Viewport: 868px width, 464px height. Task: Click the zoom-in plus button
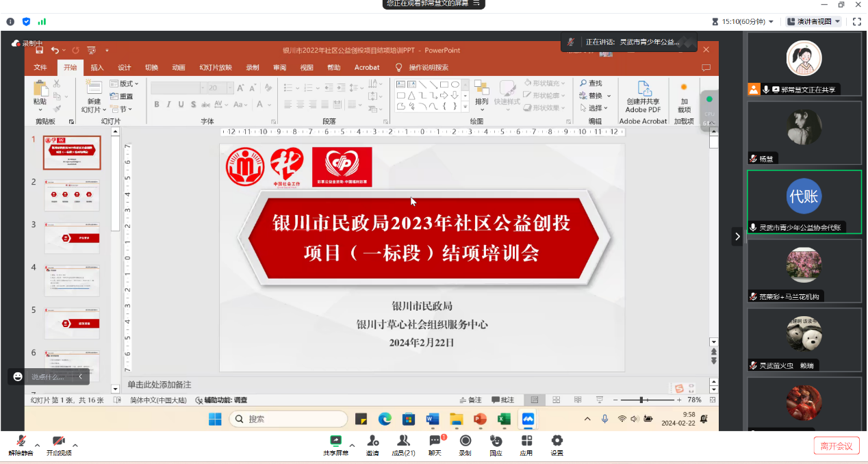[x=679, y=400]
